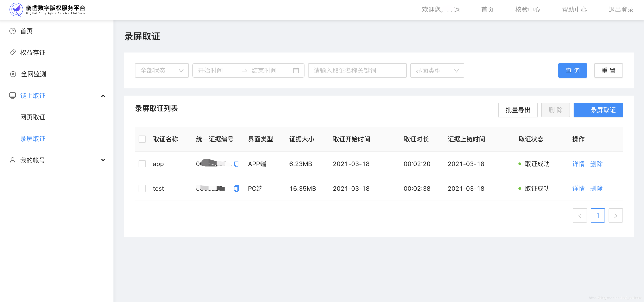Click the 批量导出 button
Image resolution: width=644 pixels, height=302 pixels.
pyautogui.click(x=518, y=110)
